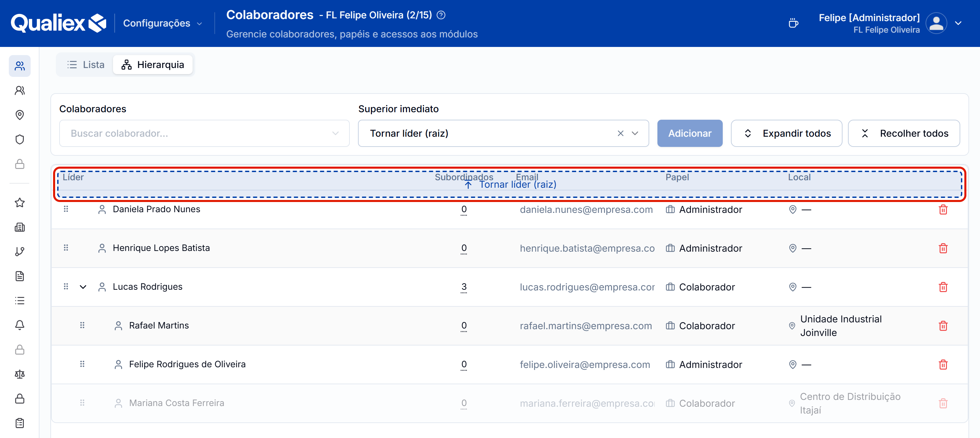Image resolution: width=980 pixels, height=438 pixels.
Task: Open the location pin sidebar icon
Action: (x=20, y=115)
